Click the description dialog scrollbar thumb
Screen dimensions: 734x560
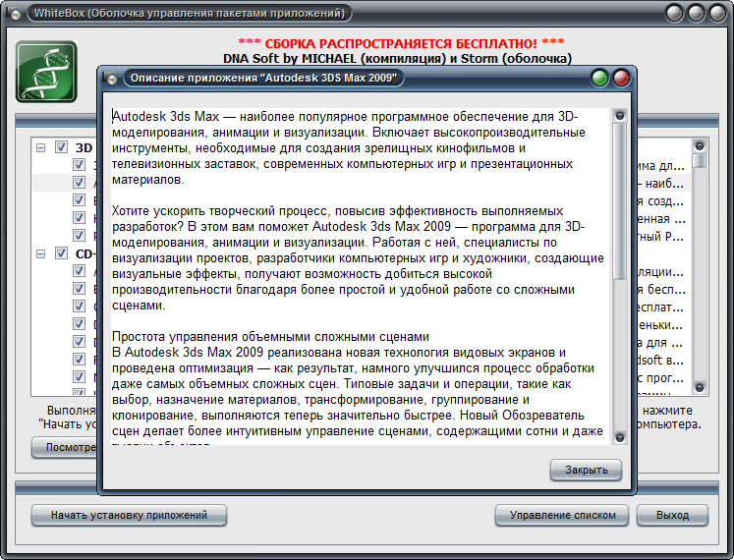pyautogui.click(x=620, y=201)
